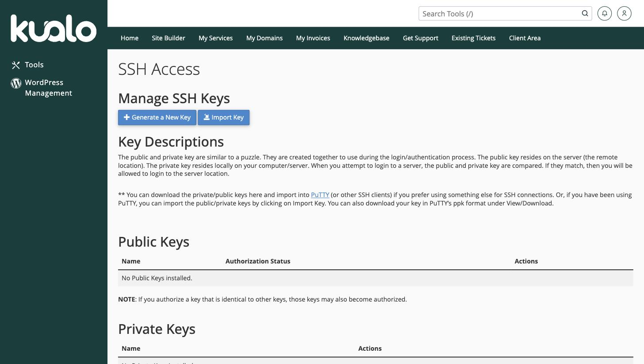644x364 pixels.
Task: Click Actions header in Private Keys table
Action: (370, 349)
